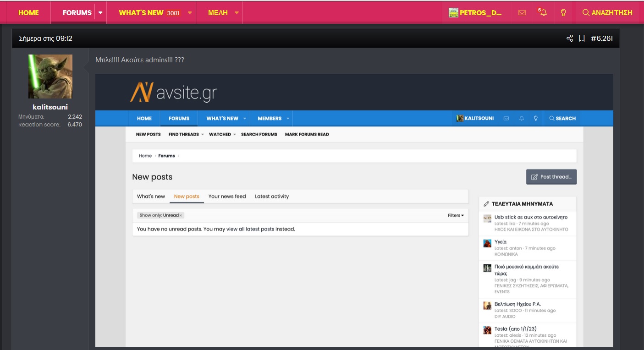Click the 'Reaction score:' label under kalitsouni
Image resolution: width=644 pixels, height=350 pixels.
39,125
